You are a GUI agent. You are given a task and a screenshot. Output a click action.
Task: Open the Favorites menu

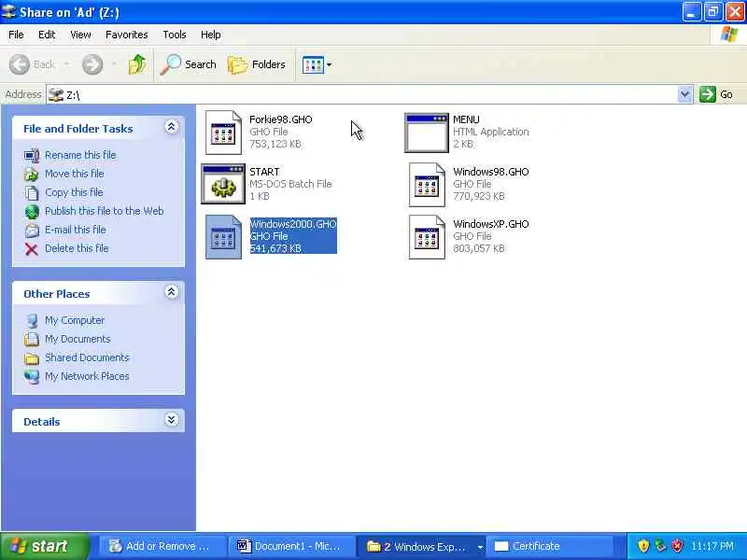point(127,35)
